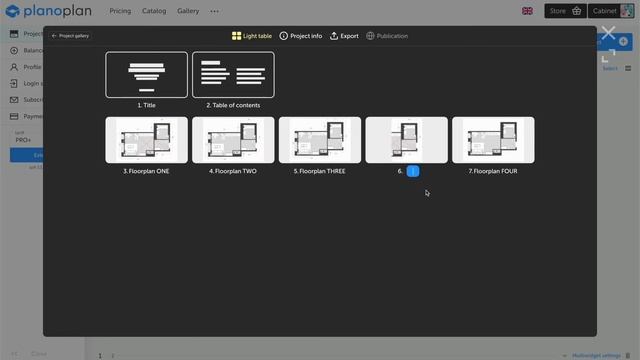Open the Gallery menu item

(188, 11)
